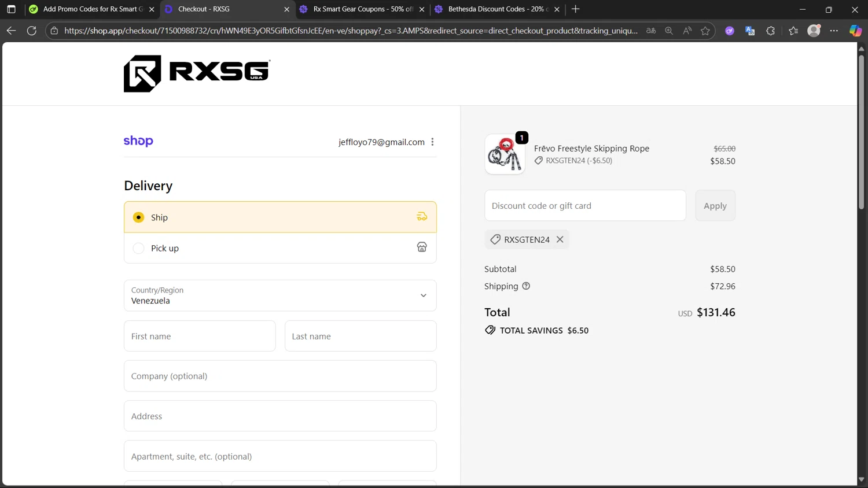Open the browser profile avatar
This screenshot has height=488, width=868.
click(x=814, y=31)
